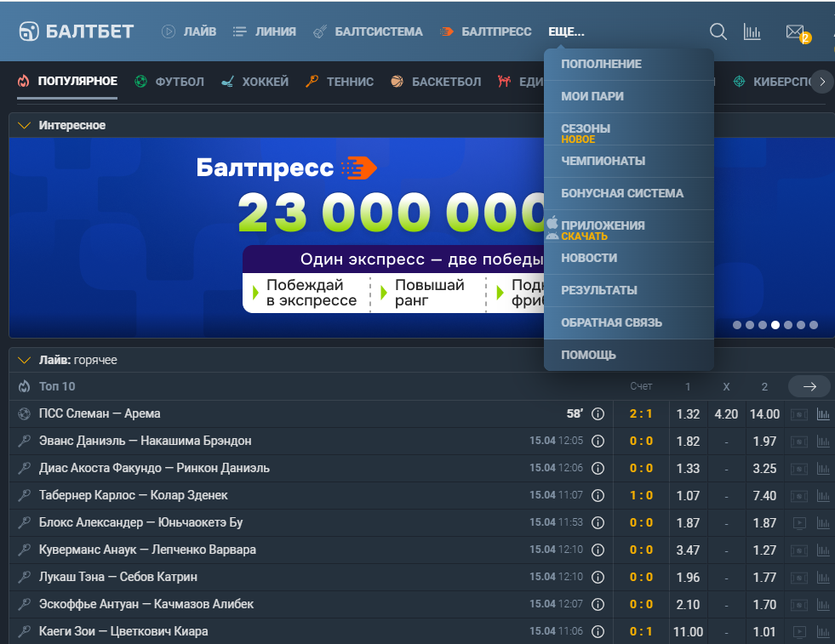The width and height of the screenshot is (835, 644).
Task: Open statistics icon for ПСС Слеман row
Action: (823, 414)
